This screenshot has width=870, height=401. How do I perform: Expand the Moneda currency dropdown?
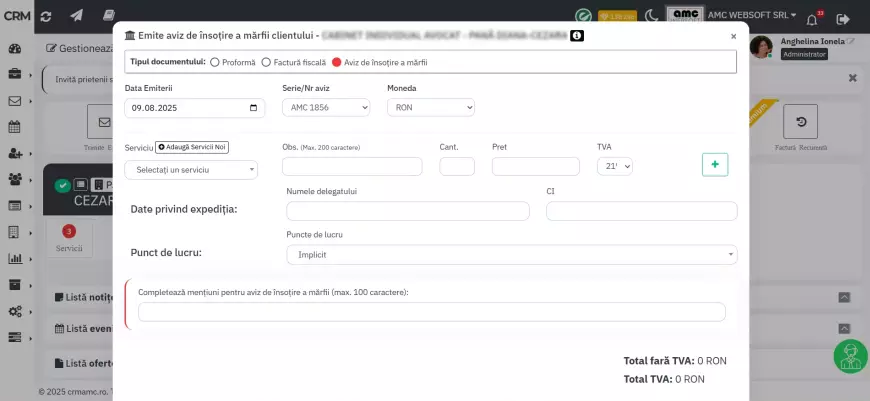(430, 108)
